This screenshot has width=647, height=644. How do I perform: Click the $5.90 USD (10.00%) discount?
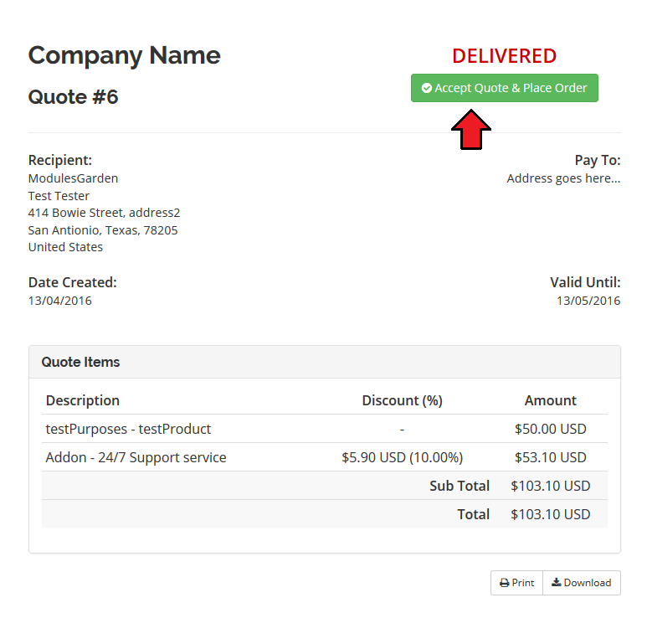[x=403, y=457]
